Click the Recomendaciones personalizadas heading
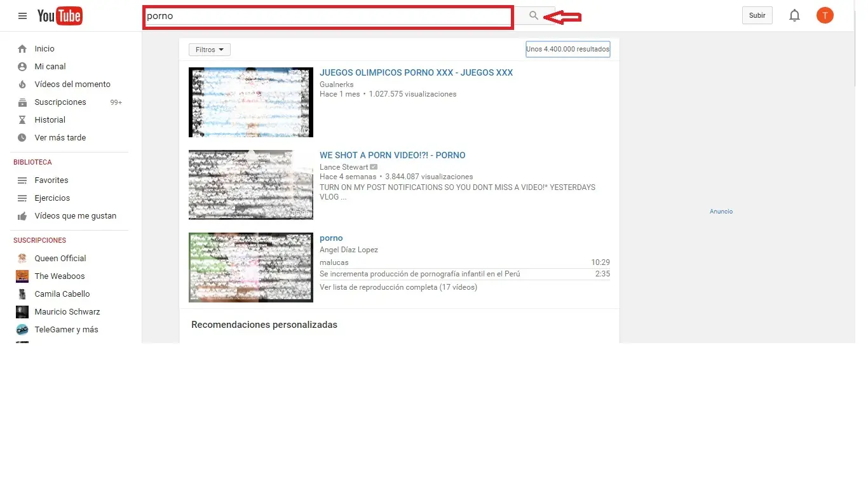 [264, 325]
